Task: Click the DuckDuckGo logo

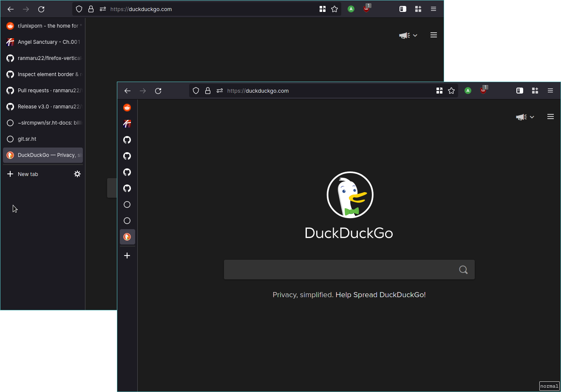Action: tap(349, 205)
